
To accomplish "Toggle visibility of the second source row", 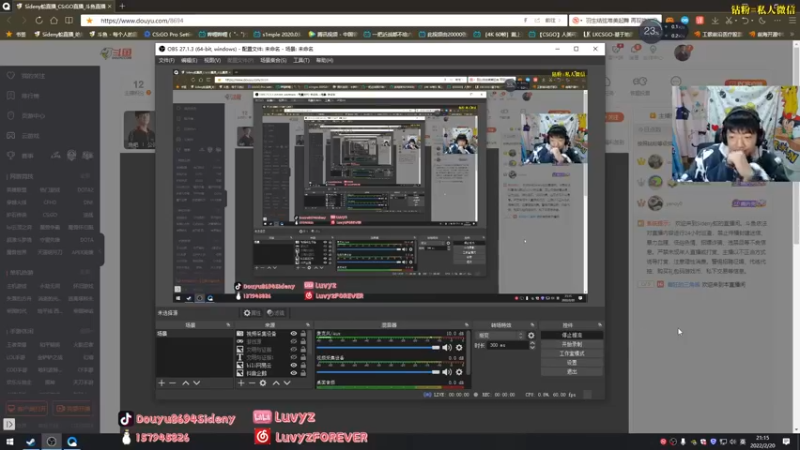I will point(294,342).
